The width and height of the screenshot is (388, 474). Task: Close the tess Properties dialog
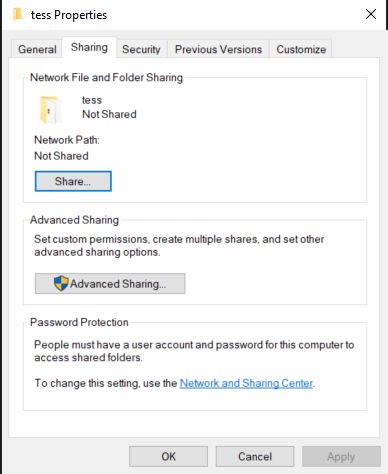click(371, 14)
